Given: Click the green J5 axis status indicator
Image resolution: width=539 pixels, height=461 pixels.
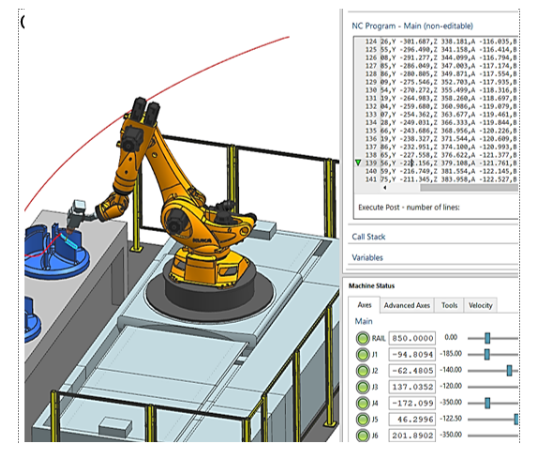Looking at the screenshot, I should (362, 419).
